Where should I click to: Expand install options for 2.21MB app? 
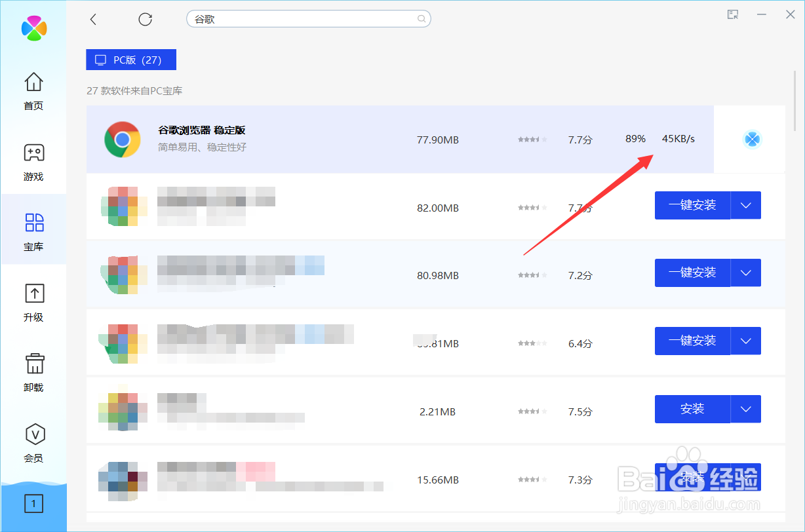coord(746,409)
